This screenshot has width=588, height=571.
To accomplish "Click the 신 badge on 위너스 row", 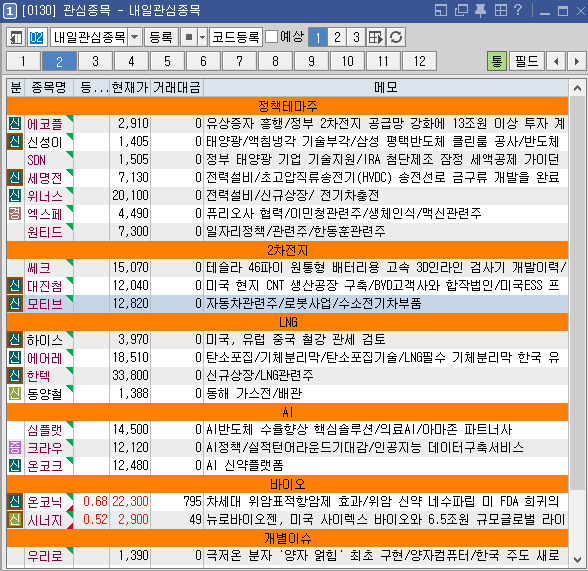I will click(x=15, y=196).
